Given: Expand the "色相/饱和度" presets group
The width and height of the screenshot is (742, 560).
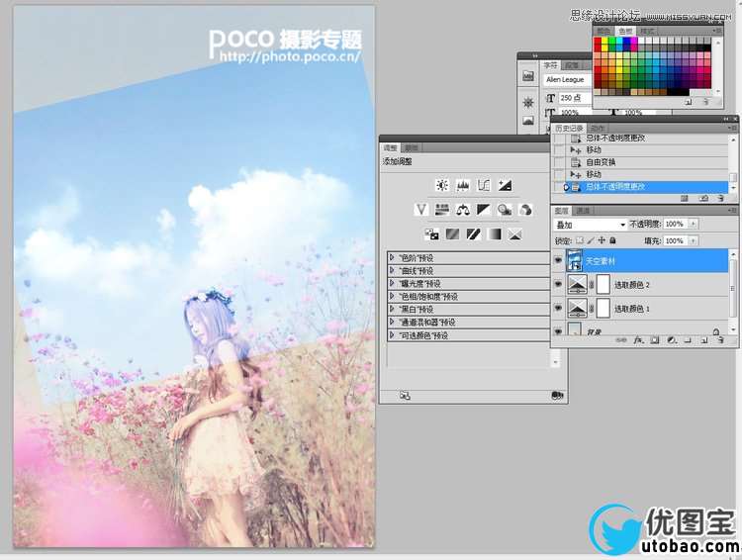Looking at the screenshot, I should click(x=392, y=296).
